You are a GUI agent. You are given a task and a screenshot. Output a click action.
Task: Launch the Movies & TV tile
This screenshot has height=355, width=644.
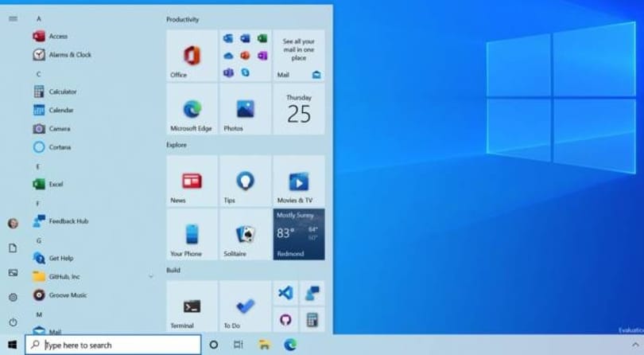[299, 181]
